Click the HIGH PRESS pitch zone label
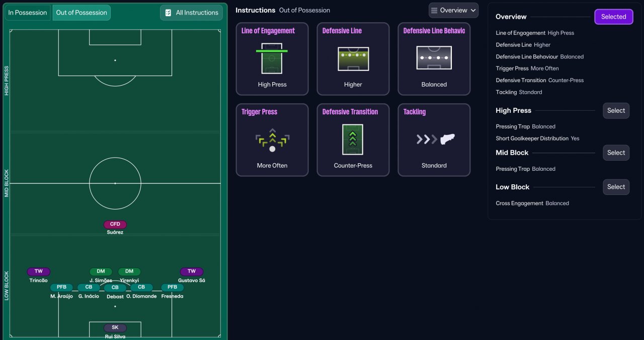The height and width of the screenshot is (340, 644). [x=7, y=81]
